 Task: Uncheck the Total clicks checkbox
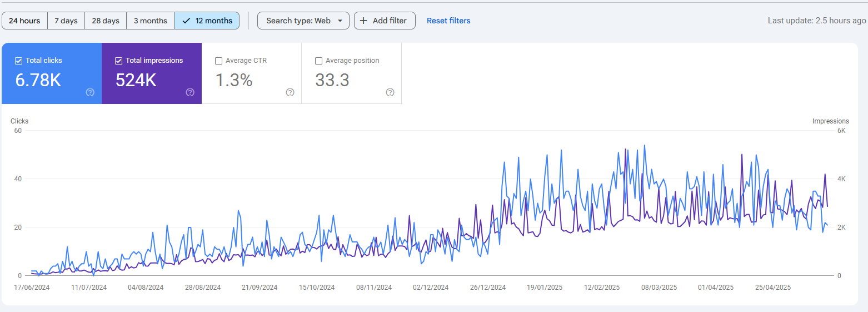[18, 61]
